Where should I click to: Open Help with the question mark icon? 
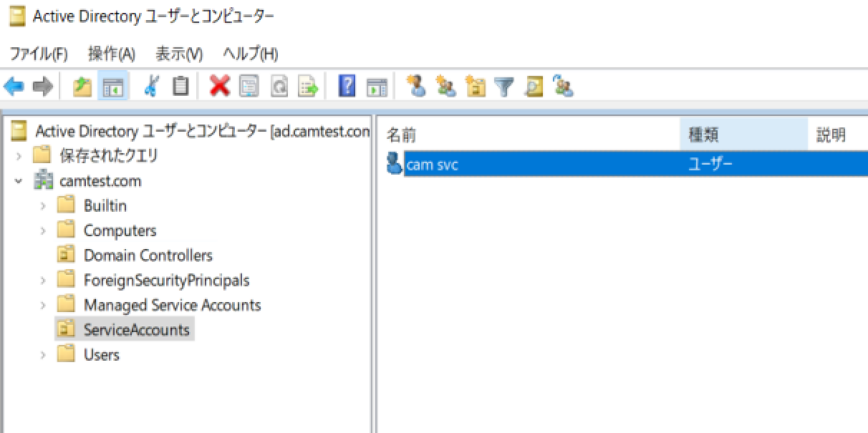click(x=347, y=87)
